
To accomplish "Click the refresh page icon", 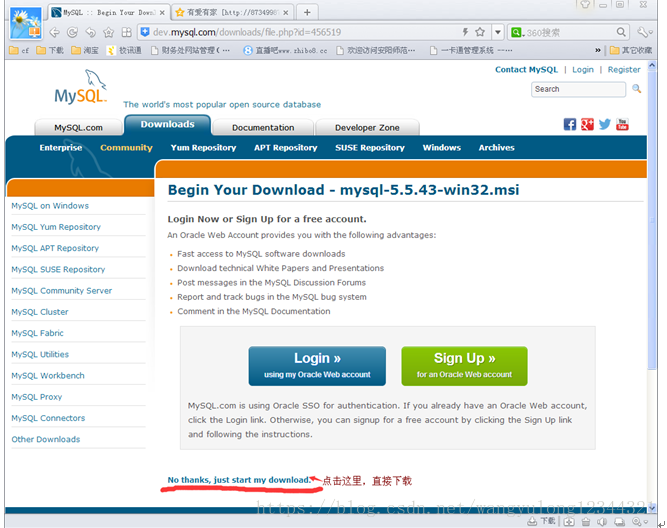I will tap(72, 32).
